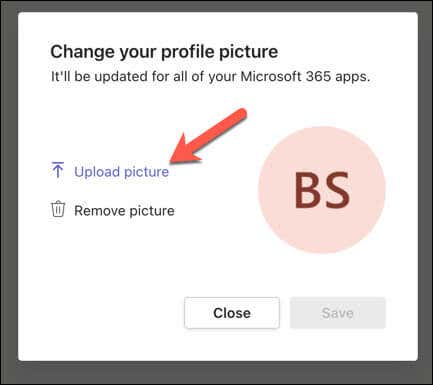Image resolution: width=433 pixels, height=385 pixels.
Task: Click the word picture in the Upload link
Action: coord(147,172)
